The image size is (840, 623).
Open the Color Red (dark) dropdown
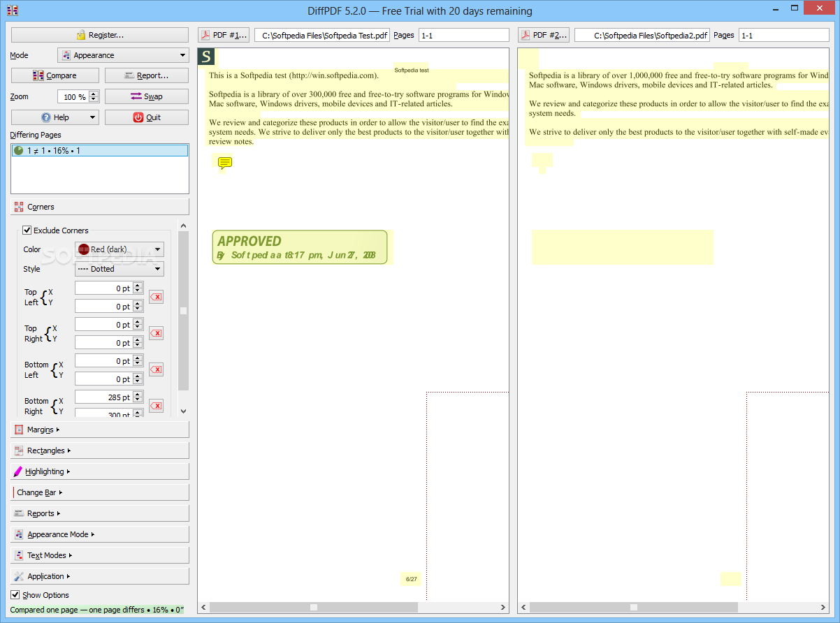pos(120,249)
